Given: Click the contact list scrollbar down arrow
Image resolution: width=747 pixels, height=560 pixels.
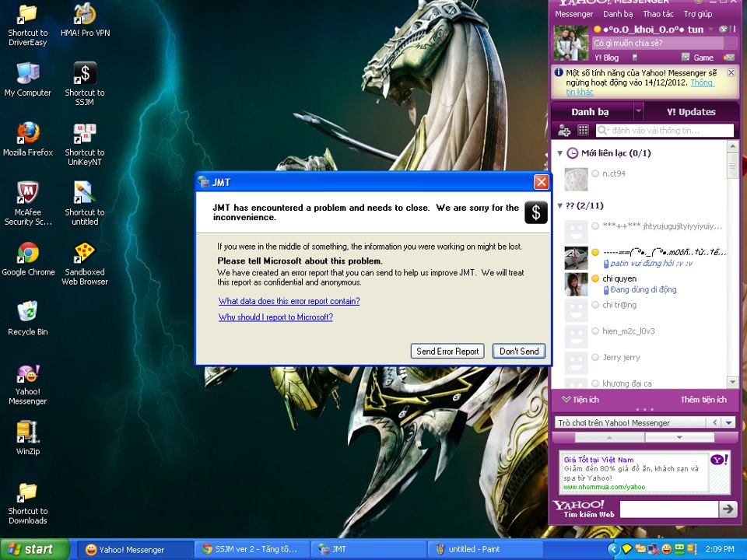Looking at the screenshot, I should (732, 382).
